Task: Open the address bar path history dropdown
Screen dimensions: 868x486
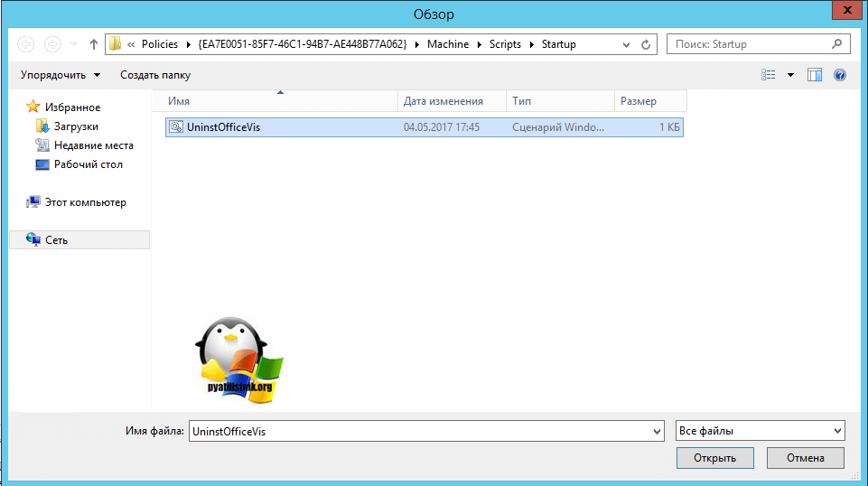Action: coord(626,44)
